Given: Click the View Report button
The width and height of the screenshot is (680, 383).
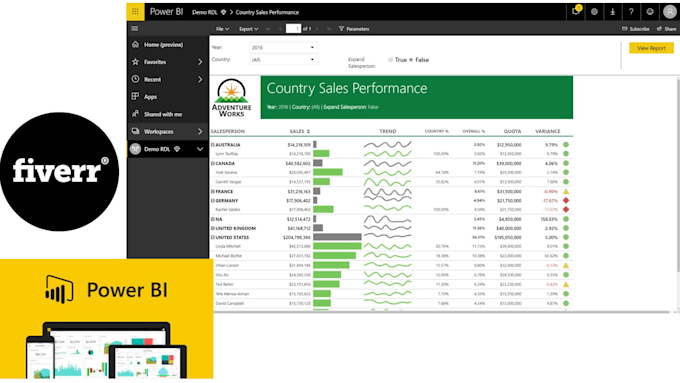Looking at the screenshot, I should 651,48.
